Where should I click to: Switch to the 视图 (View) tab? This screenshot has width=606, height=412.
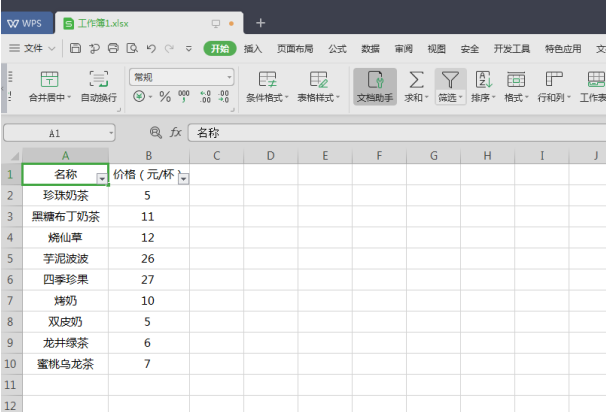[436, 49]
